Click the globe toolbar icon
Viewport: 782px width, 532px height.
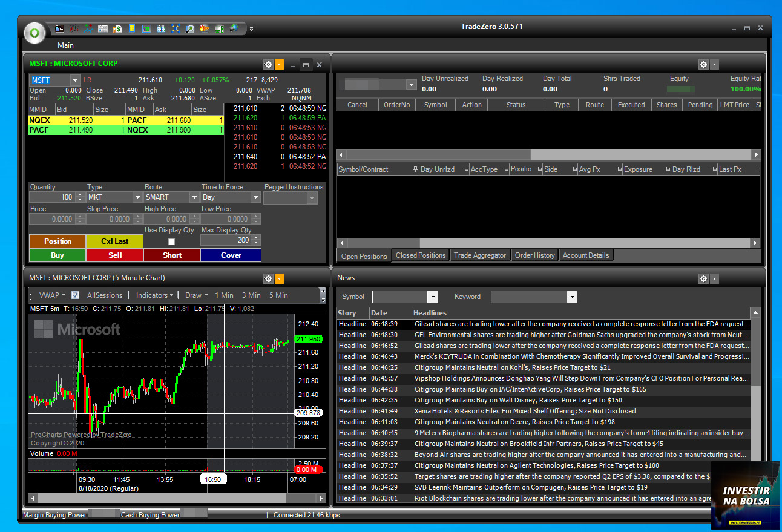tap(234, 28)
